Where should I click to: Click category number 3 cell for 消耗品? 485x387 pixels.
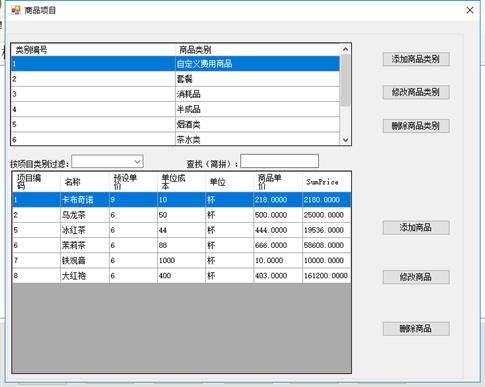coord(93,94)
